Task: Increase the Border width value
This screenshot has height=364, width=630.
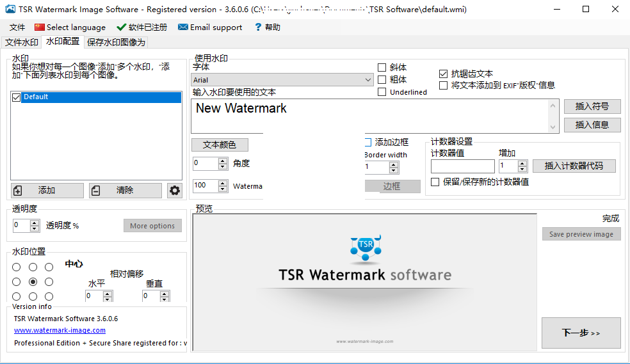Action: tap(394, 164)
